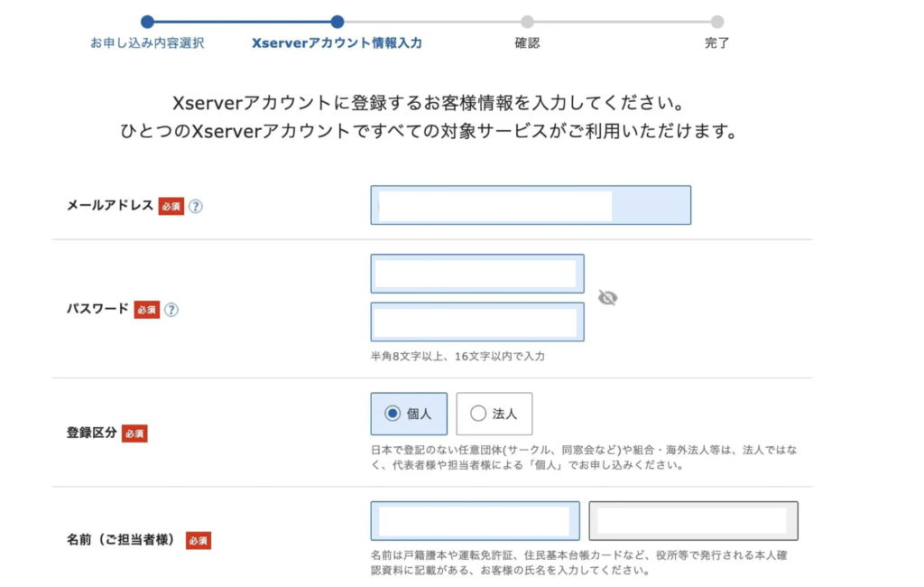Focus the first name field under 名前
The height and width of the screenshot is (587, 924).
475,521
